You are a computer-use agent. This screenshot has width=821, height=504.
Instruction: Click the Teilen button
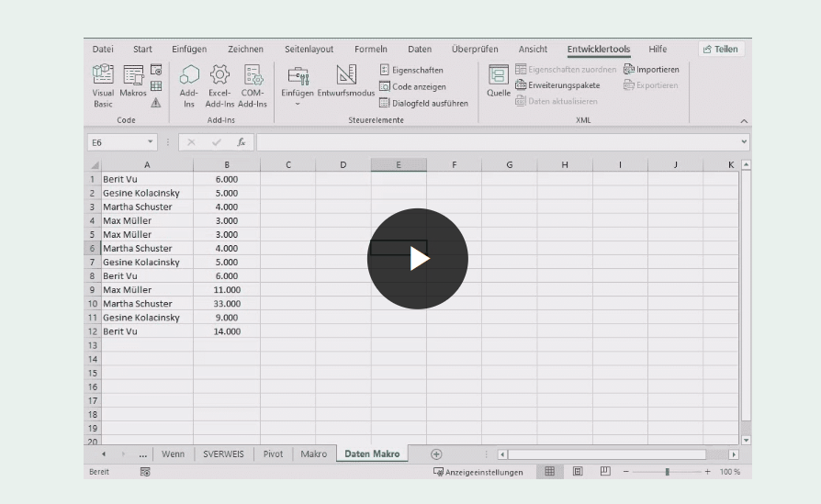(721, 50)
